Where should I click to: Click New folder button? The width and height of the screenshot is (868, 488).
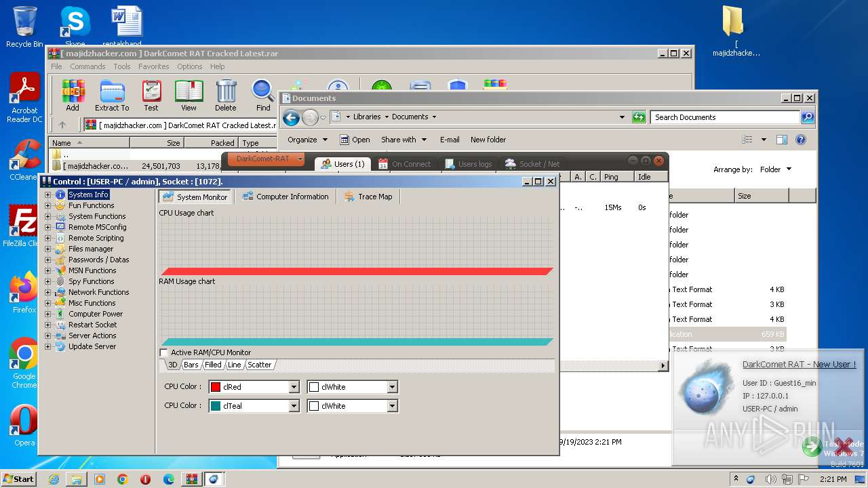pyautogui.click(x=488, y=140)
